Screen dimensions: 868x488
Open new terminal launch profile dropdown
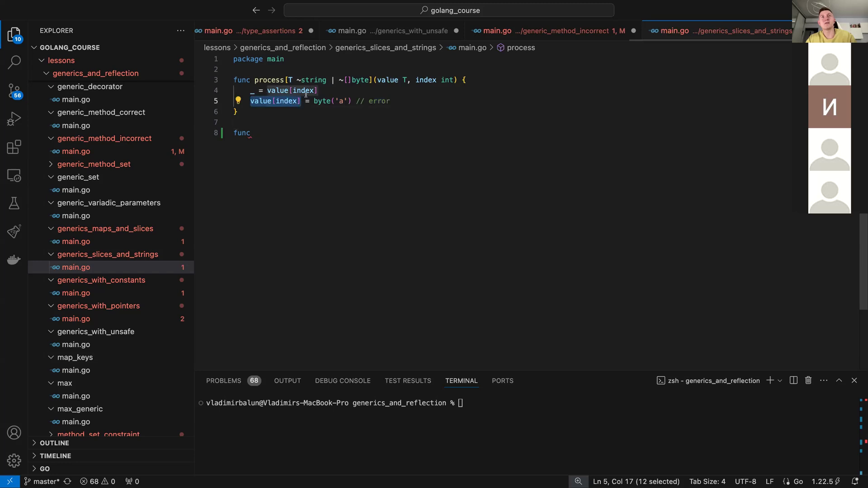click(x=780, y=380)
